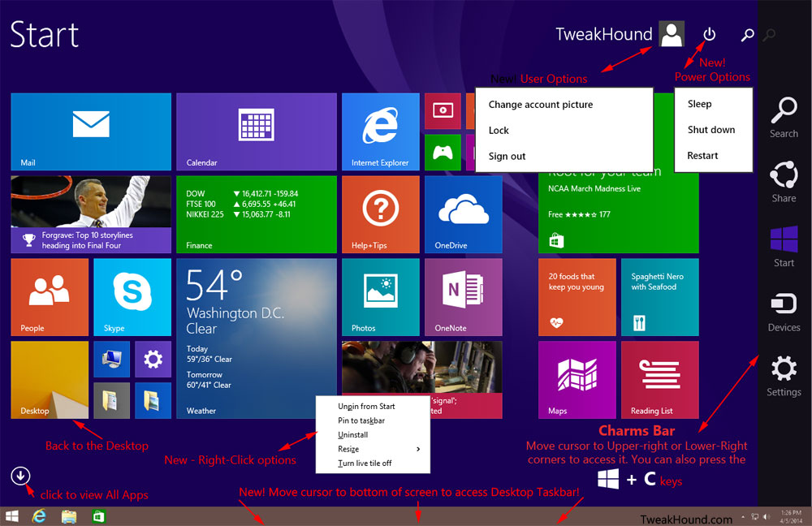812x526 pixels.
Task: Open the Desktop tile
Action: click(50, 380)
